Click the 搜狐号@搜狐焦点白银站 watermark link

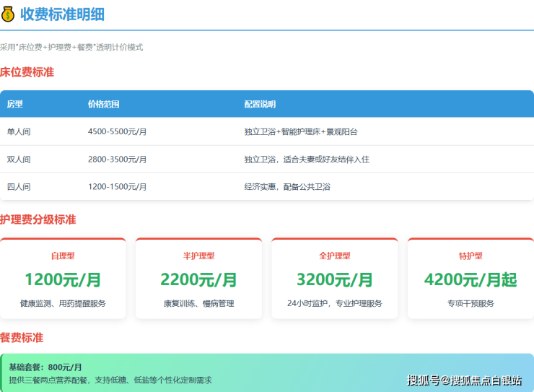pyautogui.click(x=464, y=380)
